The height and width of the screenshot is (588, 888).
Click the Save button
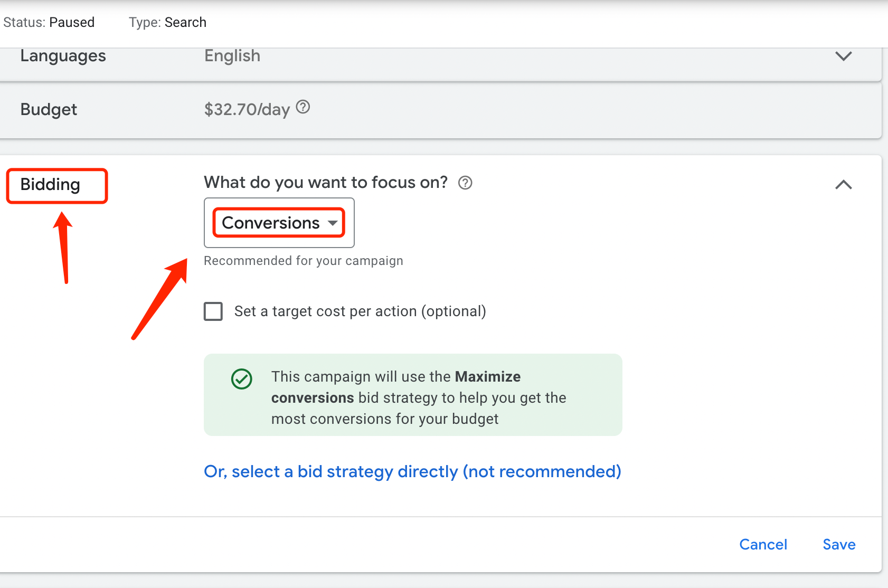pyautogui.click(x=838, y=544)
